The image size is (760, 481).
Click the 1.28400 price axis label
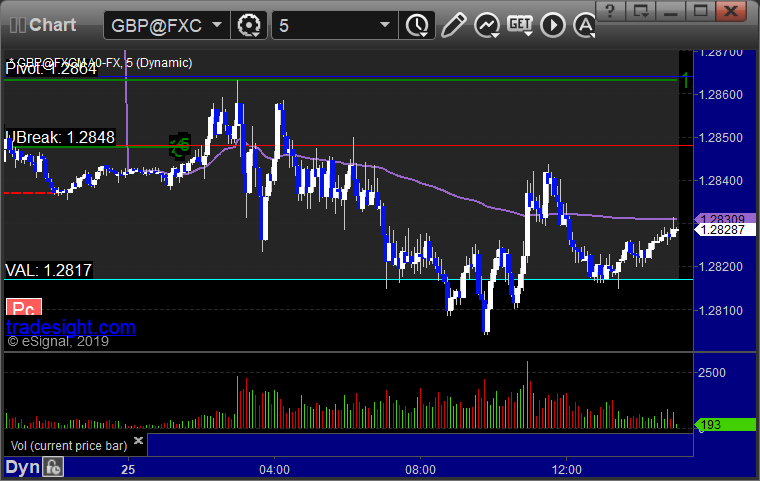point(721,181)
